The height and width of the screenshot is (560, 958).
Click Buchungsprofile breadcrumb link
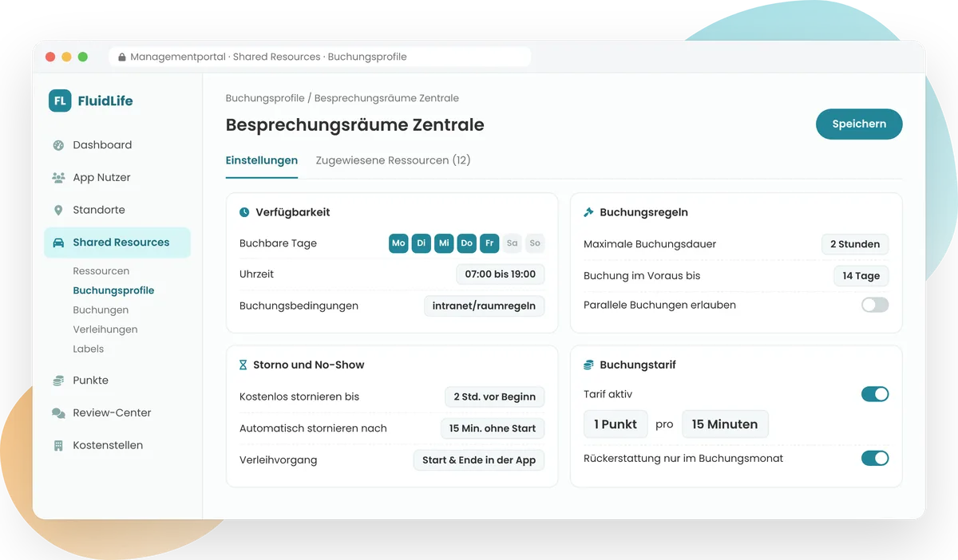(265, 98)
